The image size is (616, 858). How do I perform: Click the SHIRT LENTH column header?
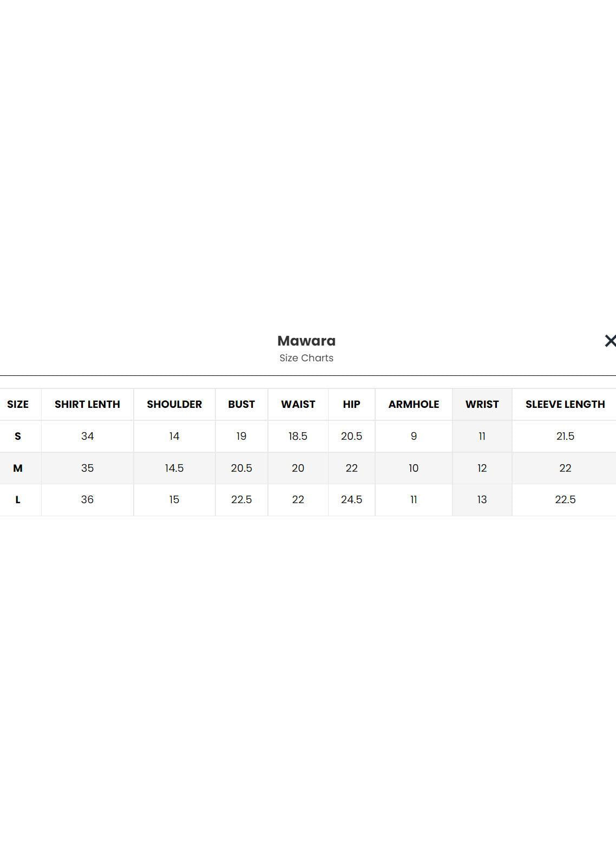87,404
